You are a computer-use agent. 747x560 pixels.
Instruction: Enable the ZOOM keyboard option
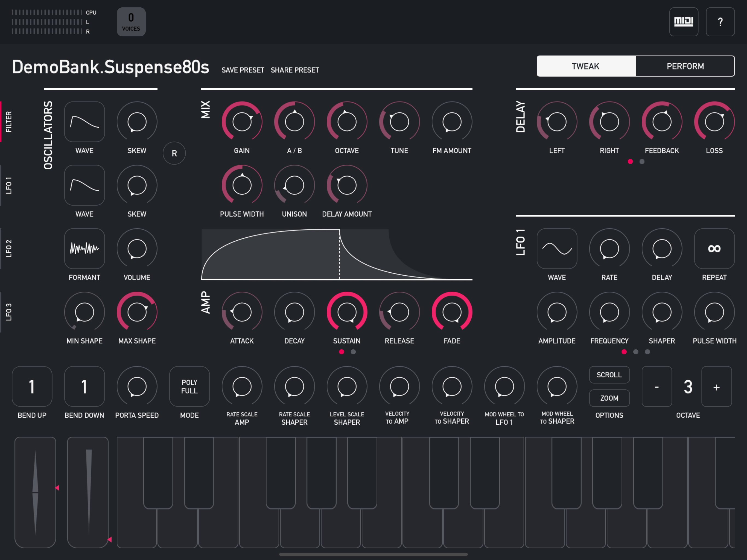pyautogui.click(x=609, y=398)
